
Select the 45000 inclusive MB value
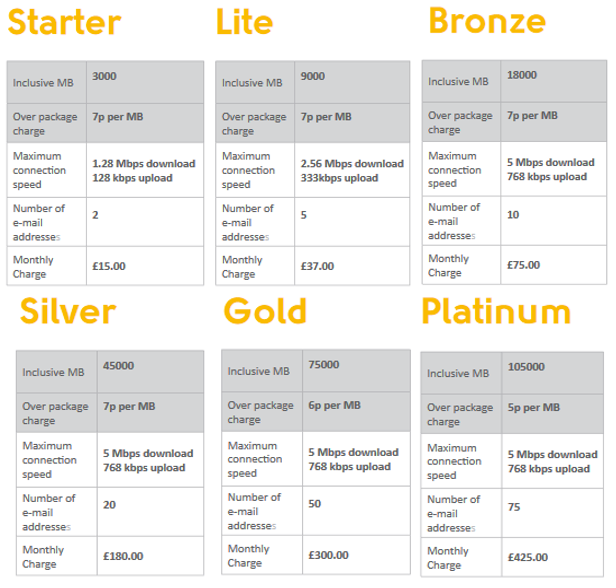[118, 366]
